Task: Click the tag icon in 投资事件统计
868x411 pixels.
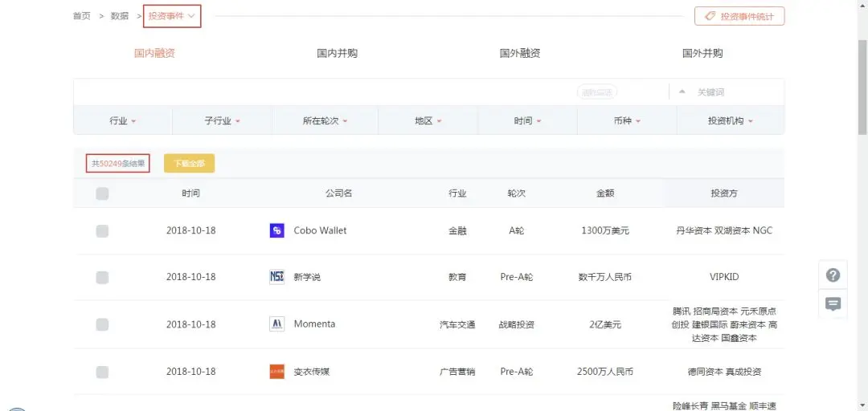Action: click(710, 16)
